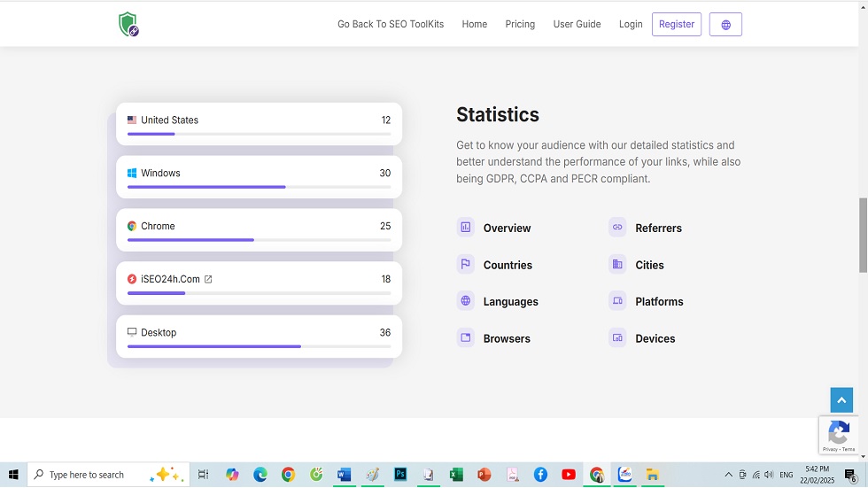The height and width of the screenshot is (488, 868).
Task: Click the Platforms icon
Action: 617,301
